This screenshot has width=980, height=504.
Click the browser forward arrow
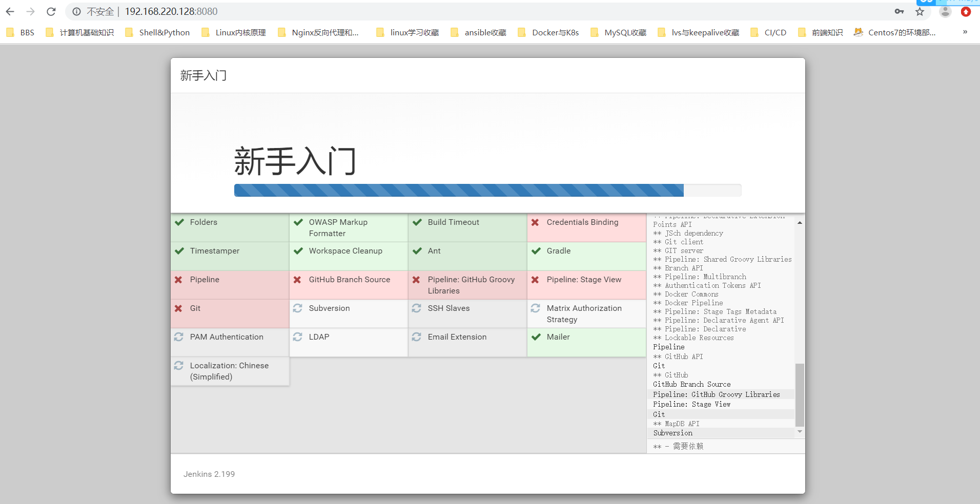pos(31,11)
